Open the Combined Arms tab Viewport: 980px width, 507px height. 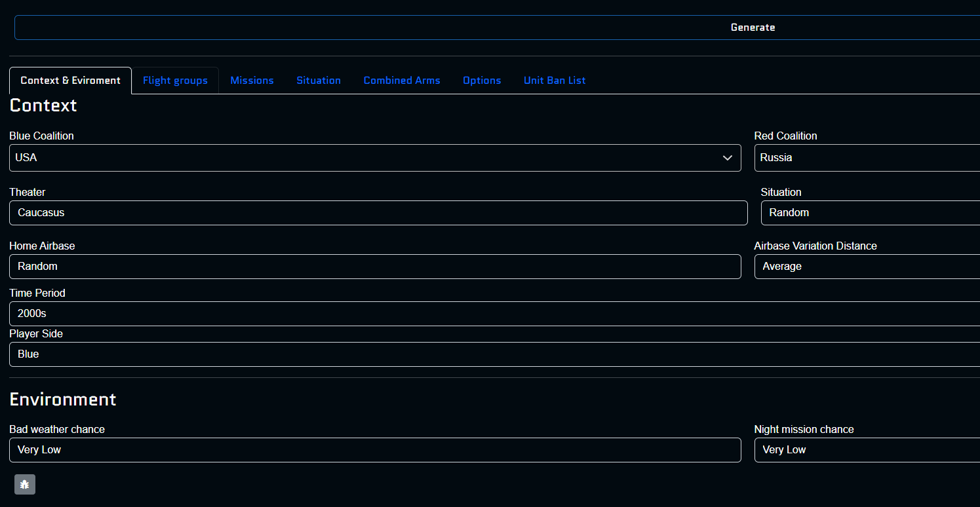pos(402,81)
